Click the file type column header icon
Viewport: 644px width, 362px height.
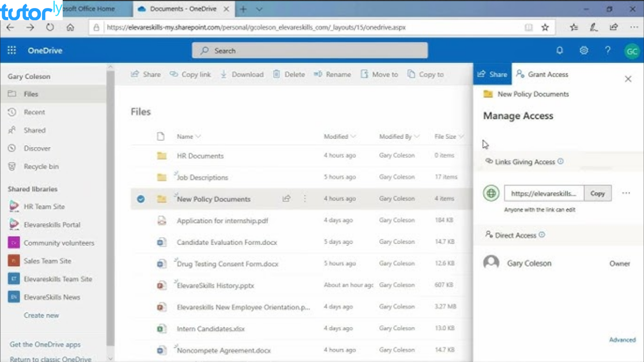(161, 137)
